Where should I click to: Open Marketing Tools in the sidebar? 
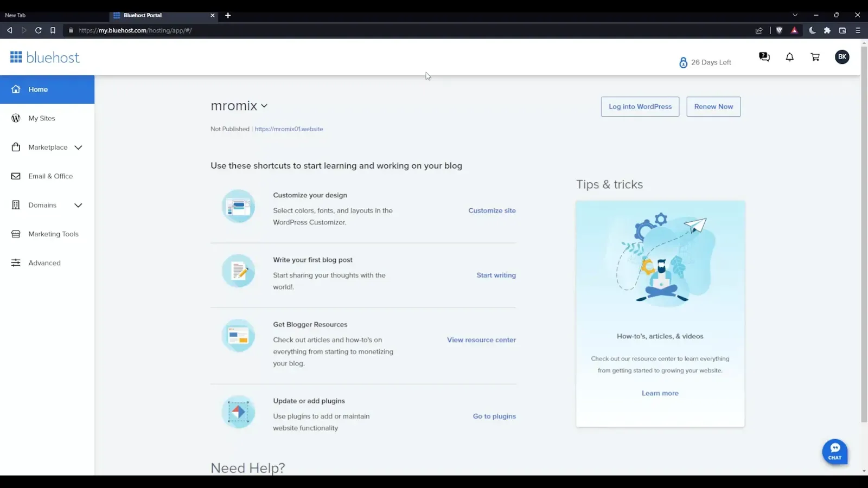coord(53,234)
